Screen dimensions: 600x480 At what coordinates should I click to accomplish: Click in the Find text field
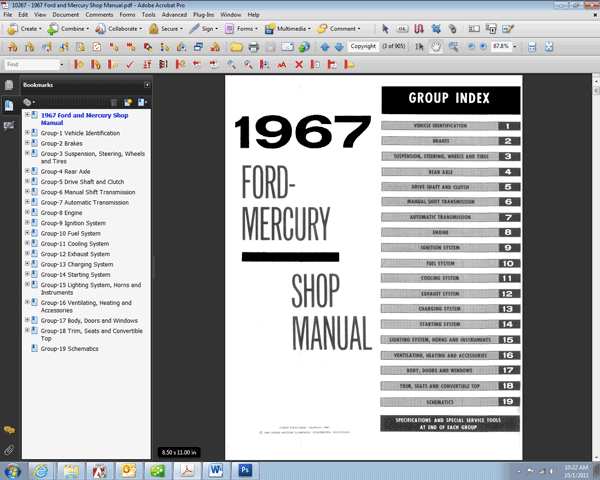(x=32, y=64)
